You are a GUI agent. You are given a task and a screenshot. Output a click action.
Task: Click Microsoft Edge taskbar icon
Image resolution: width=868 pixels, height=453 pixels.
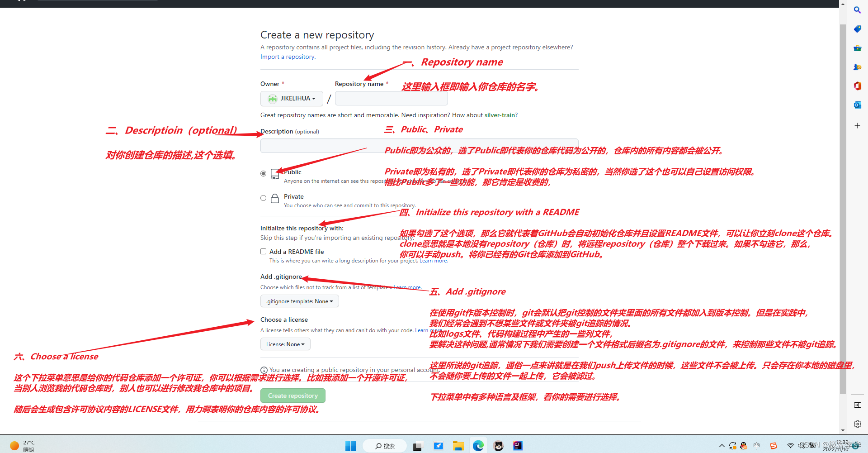pyautogui.click(x=478, y=446)
